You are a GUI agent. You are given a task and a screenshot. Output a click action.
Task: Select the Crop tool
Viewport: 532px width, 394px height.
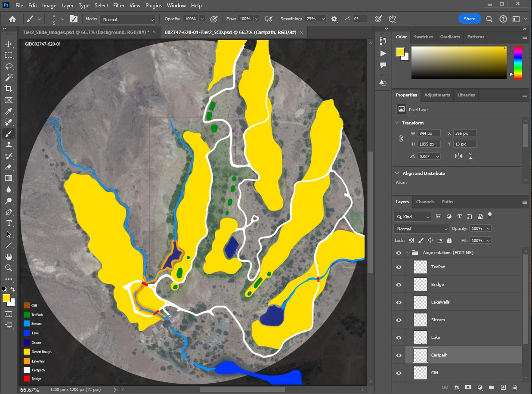[x=9, y=89]
